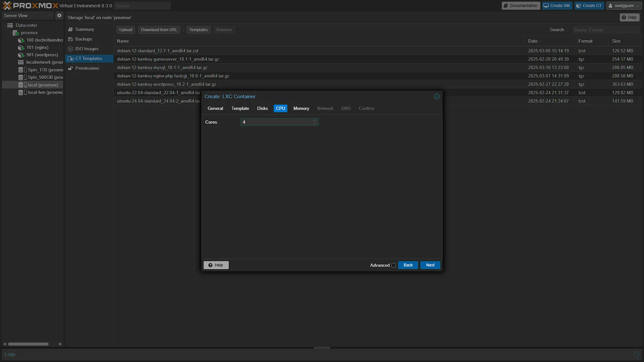Expand the Logs panel handle
The width and height of the screenshot is (644, 362).
point(322,348)
